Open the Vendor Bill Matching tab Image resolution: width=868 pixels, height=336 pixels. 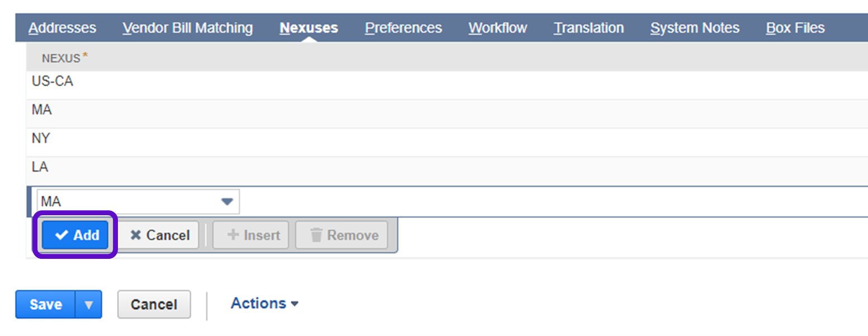187,28
